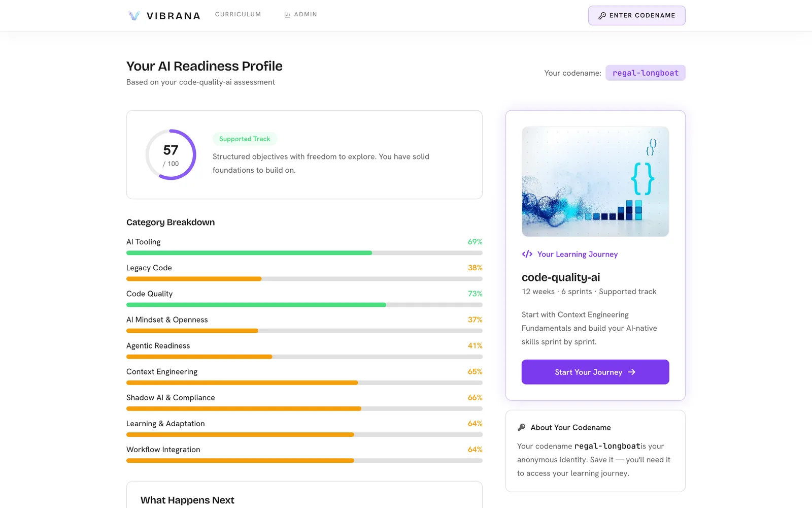Click the Vibrana logo icon
Viewport: 812px width, 508px height.
(x=134, y=16)
